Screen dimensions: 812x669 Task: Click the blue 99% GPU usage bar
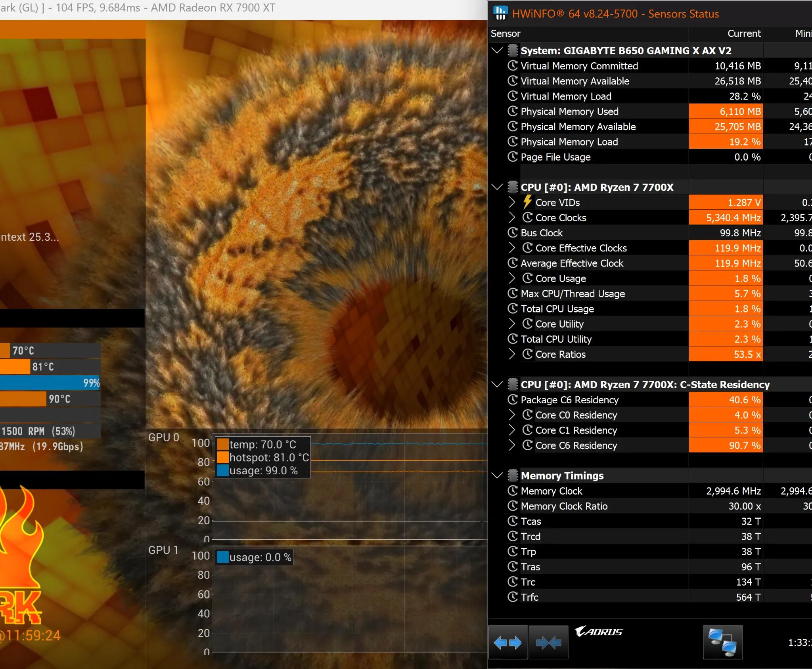tap(50, 383)
